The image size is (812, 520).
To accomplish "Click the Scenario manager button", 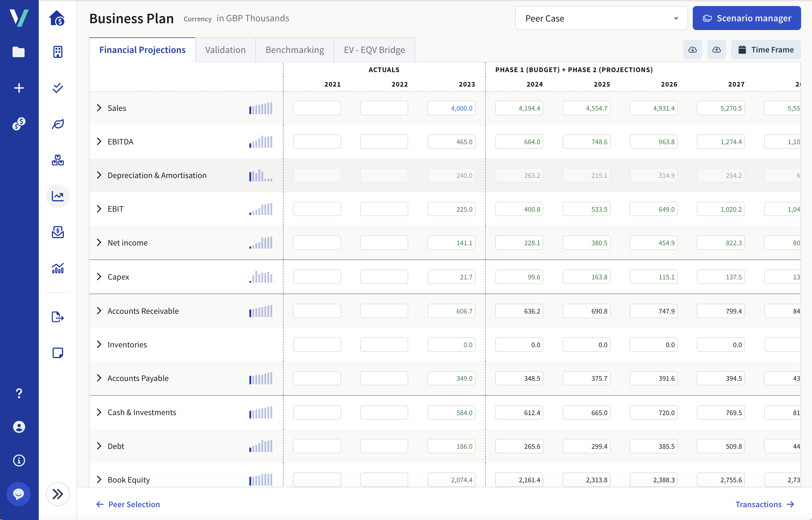I will (x=747, y=18).
